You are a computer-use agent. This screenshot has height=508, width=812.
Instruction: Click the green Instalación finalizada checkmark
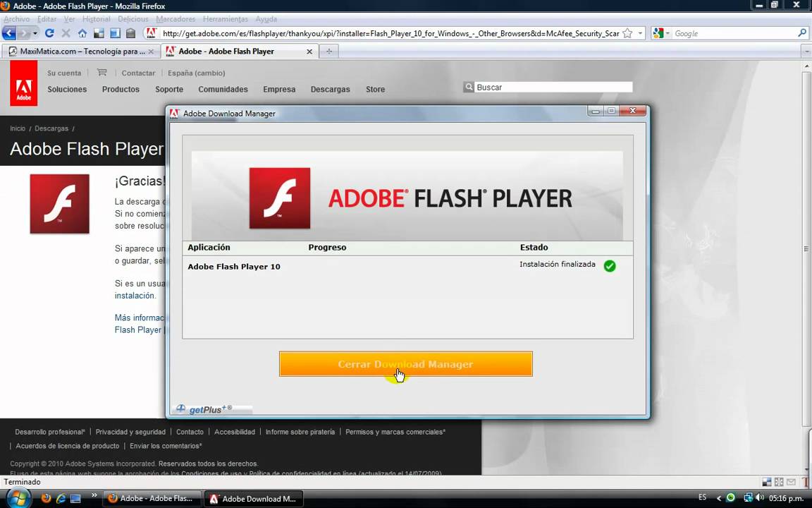(x=610, y=266)
